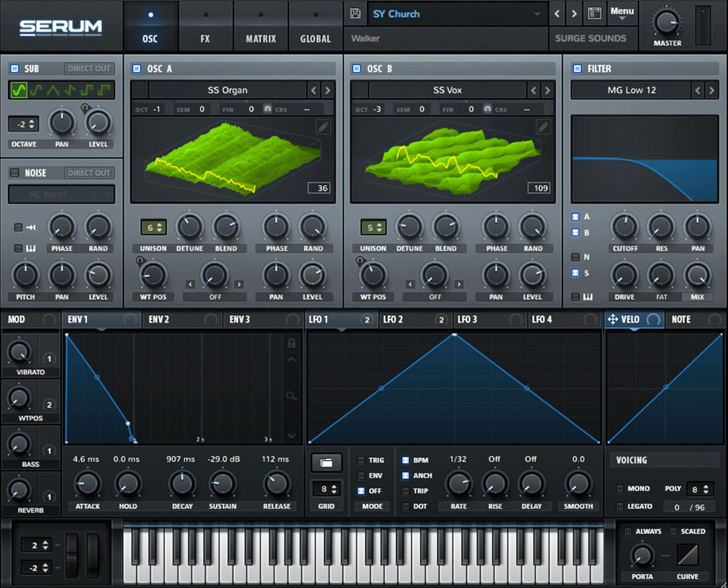Image resolution: width=728 pixels, height=588 pixels.
Task: Select previous filter type
Action: (x=698, y=90)
